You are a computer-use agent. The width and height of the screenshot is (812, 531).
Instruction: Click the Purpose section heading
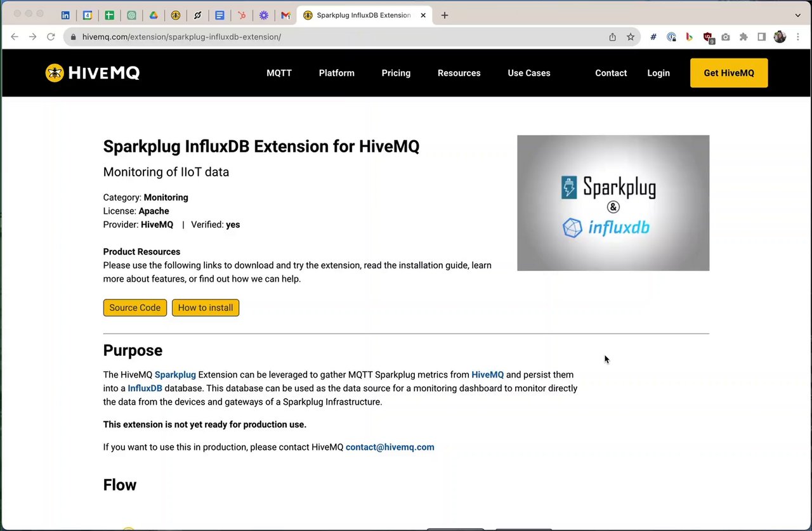[133, 350]
